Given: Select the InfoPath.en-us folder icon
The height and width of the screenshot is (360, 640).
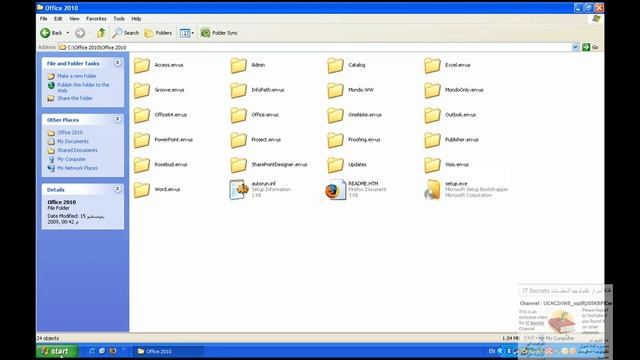Looking at the screenshot, I should click(x=238, y=90).
